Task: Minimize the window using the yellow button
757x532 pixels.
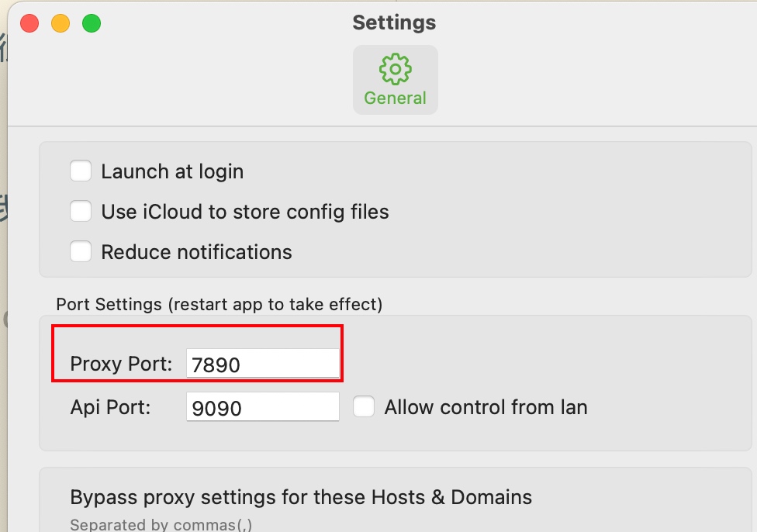Action: 60,23
